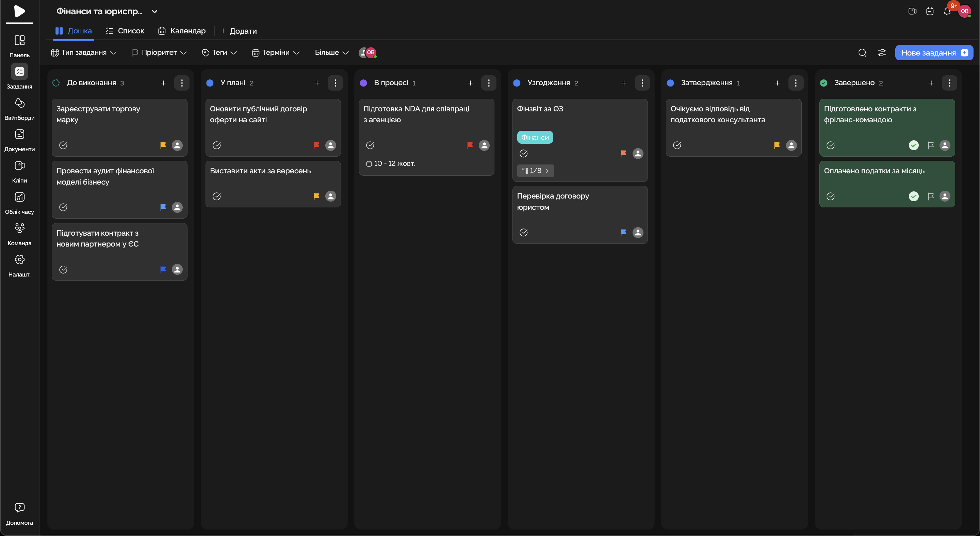Expand the Пріоритет filter dropdown
The height and width of the screenshot is (536, 980).
click(x=159, y=52)
